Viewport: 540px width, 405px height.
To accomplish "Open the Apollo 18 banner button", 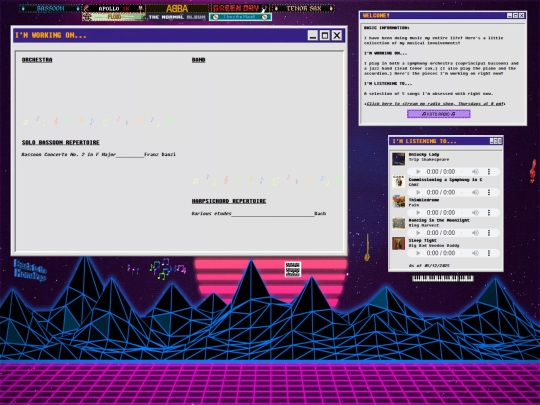I will tap(114, 8).
